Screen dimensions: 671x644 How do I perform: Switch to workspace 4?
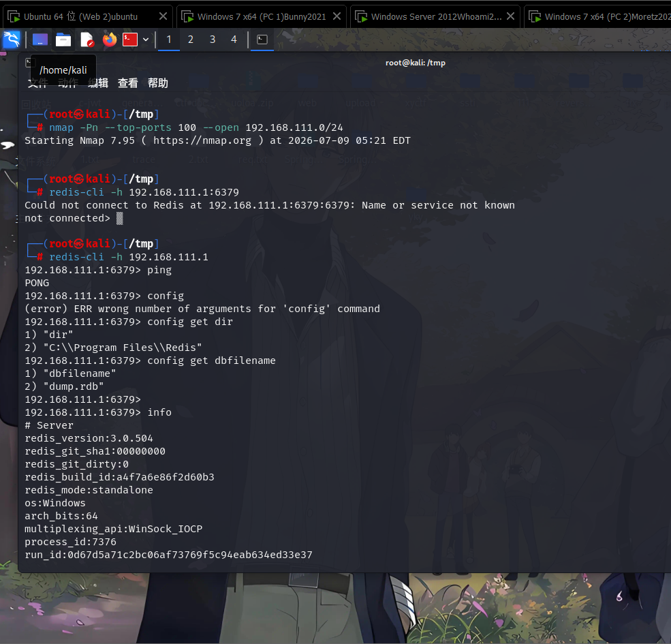[234, 40]
